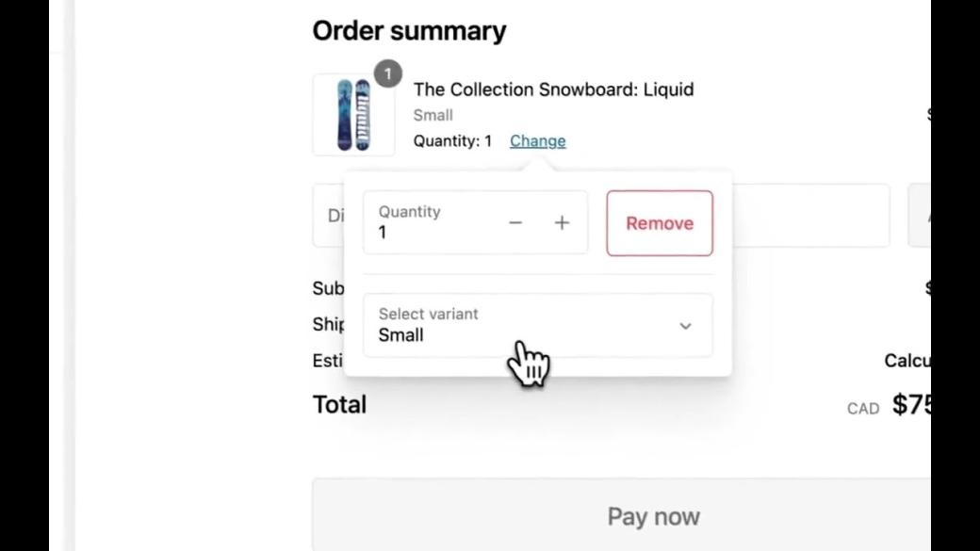980x551 pixels.
Task: Click the quantity badge on the product thumbnail
Action: 387,73
